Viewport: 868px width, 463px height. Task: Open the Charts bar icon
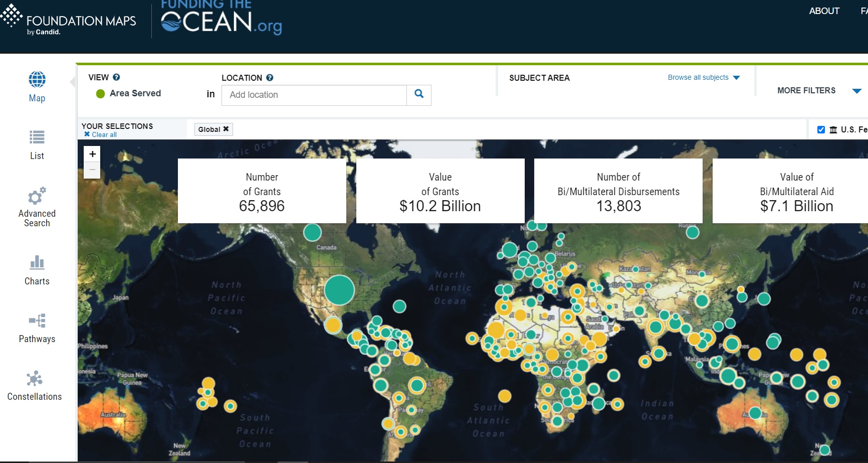tap(37, 262)
